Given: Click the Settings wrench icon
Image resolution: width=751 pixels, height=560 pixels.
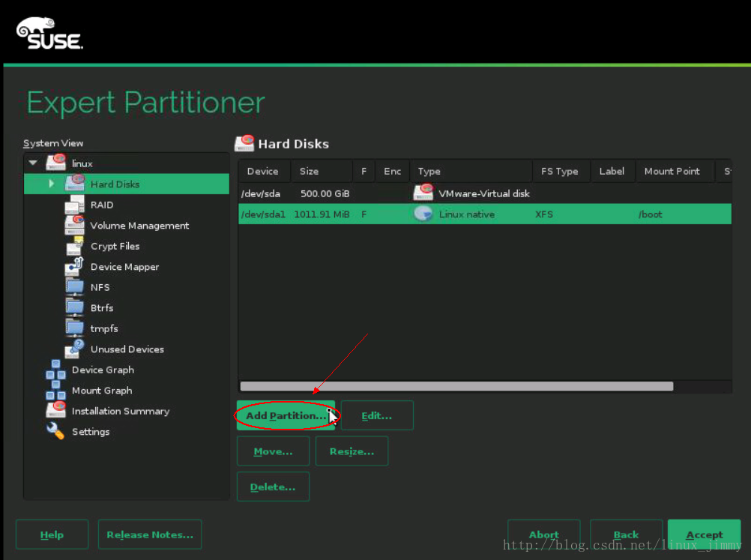Looking at the screenshot, I should pos(56,431).
